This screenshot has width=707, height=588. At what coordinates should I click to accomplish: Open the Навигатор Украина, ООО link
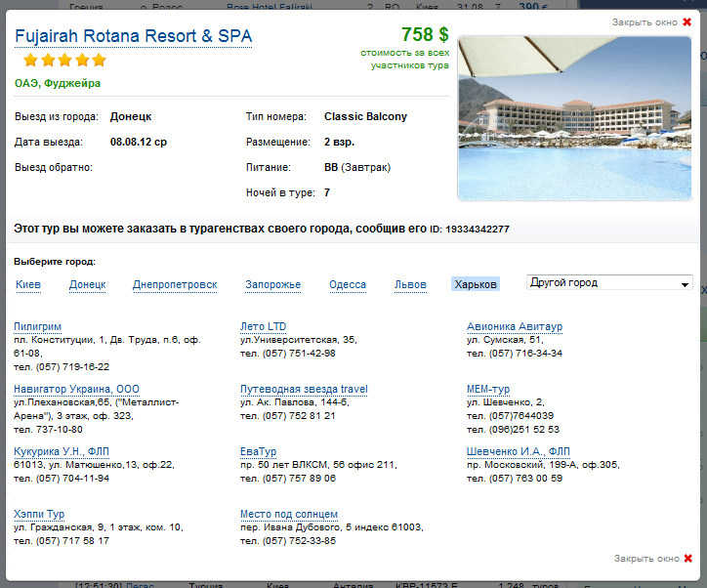(76, 389)
